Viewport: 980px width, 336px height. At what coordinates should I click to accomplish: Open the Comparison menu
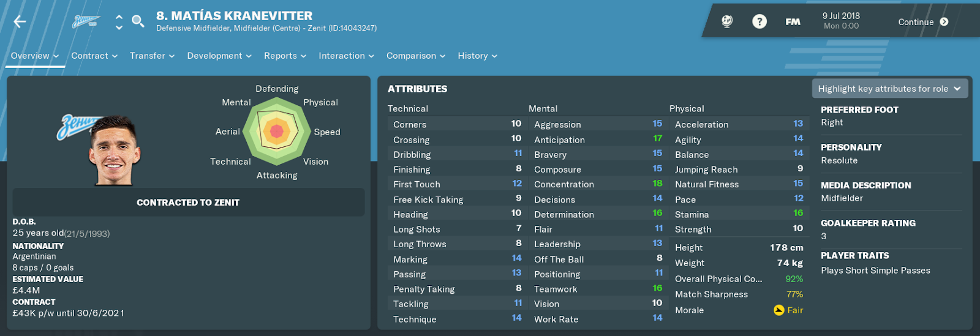416,56
